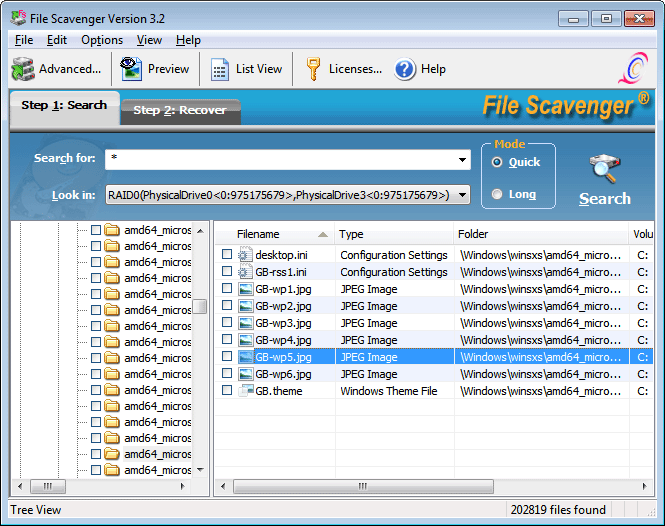The image size is (665, 526).
Task: Click the Advanced... toolbar label
Action: pos(70,69)
